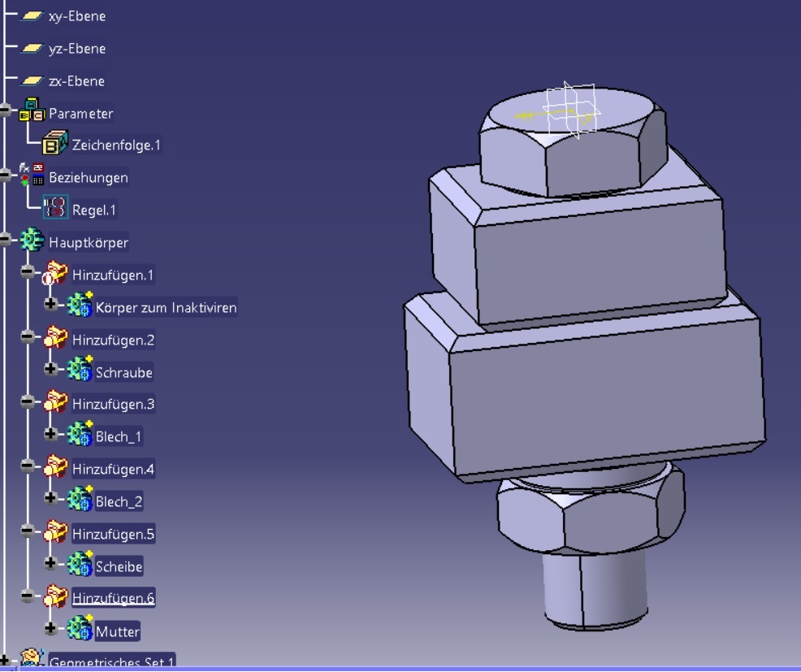Click the Geometrisches Set.1 icon
Viewport: 801px width, 672px height.
32,657
